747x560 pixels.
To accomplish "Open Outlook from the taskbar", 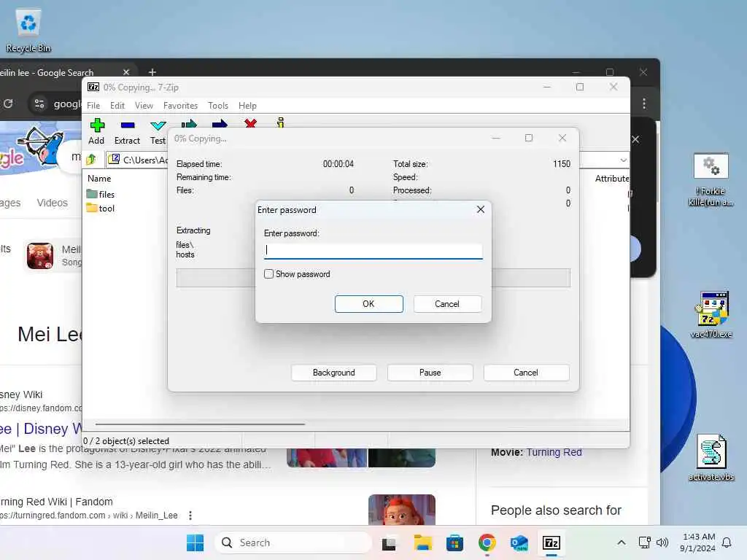I will (x=519, y=542).
